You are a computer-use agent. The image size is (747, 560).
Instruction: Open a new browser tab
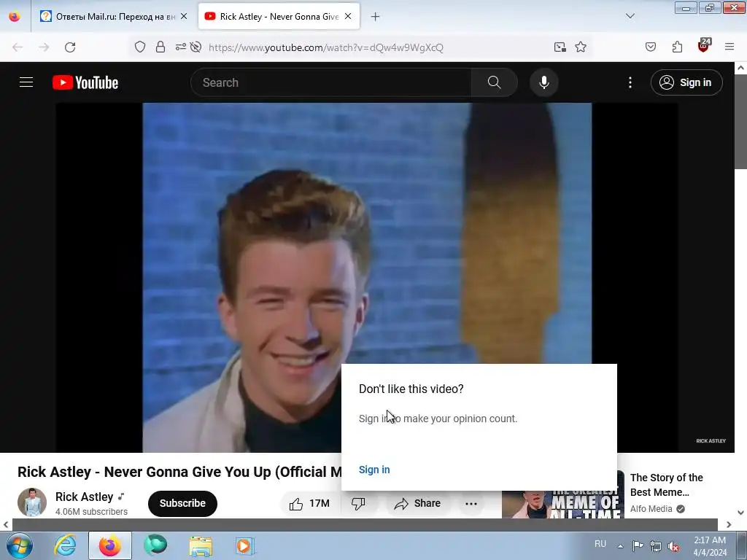coord(375,17)
